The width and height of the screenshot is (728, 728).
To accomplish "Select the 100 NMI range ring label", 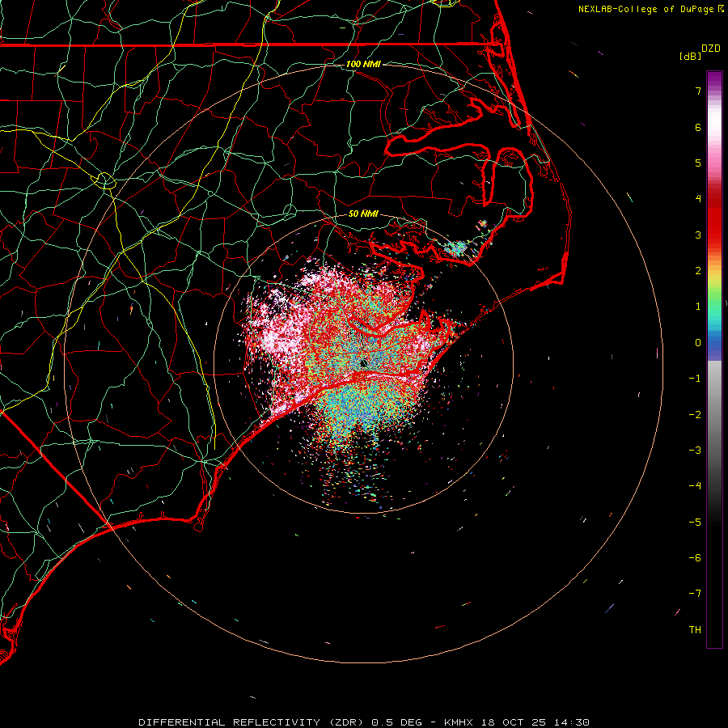I will coord(363,64).
